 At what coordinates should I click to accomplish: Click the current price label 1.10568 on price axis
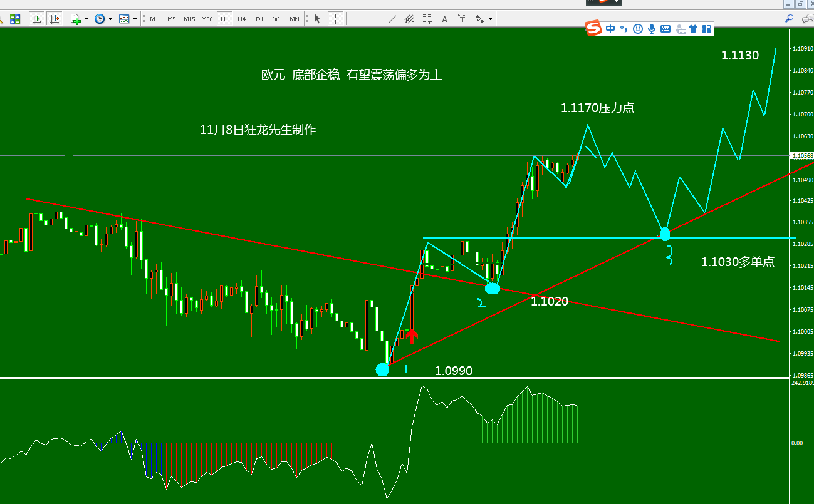803,155
